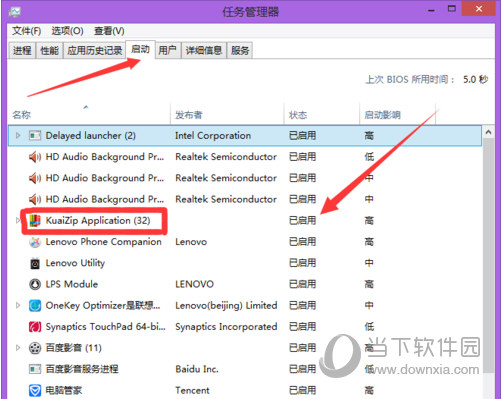This screenshot has width=504, height=399.
Task: Click the 百度影音 (11) film reel icon
Action: click(35, 348)
